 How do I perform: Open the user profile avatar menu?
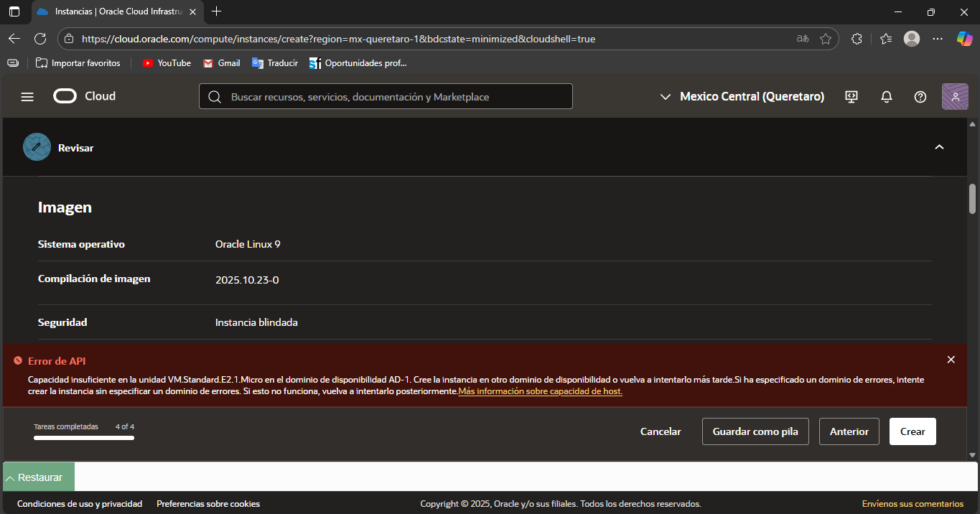[955, 96]
